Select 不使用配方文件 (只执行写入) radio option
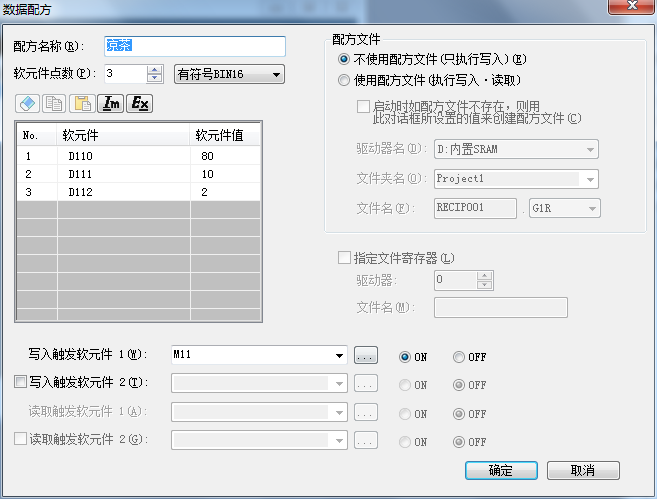 pos(345,59)
